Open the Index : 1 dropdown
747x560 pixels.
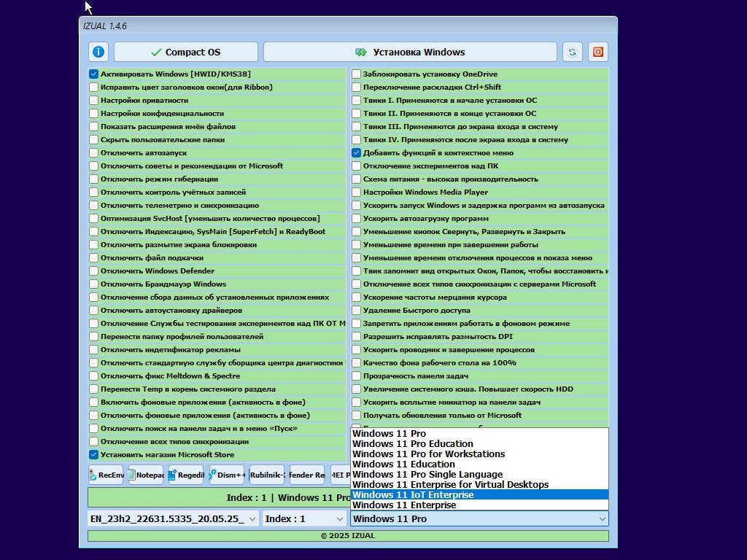click(x=304, y=518)
